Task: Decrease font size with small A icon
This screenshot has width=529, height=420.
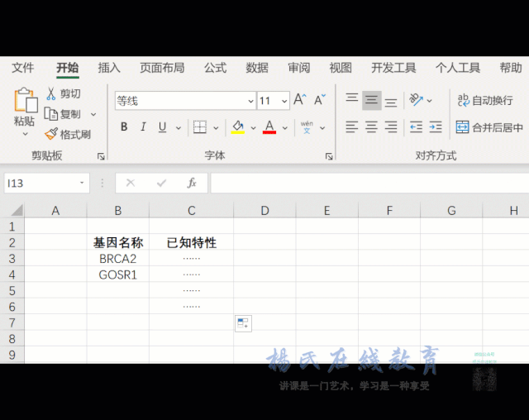Action: pos(320,99)
